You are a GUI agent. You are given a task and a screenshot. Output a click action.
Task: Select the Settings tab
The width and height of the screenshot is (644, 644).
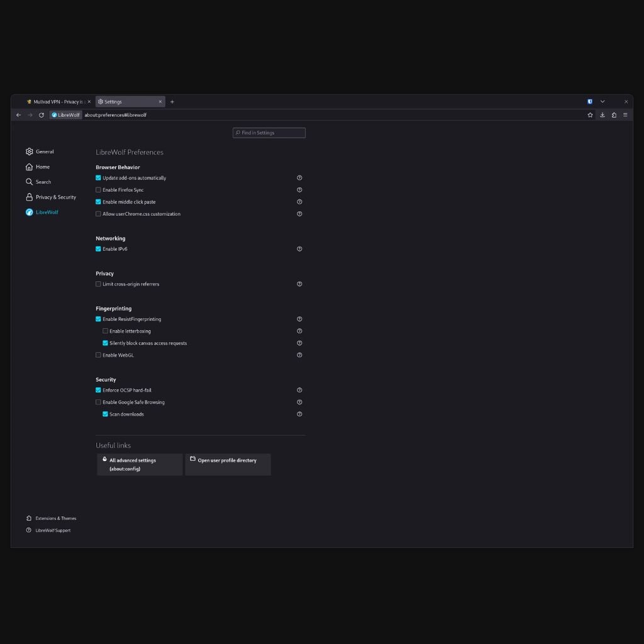(x=130, y=102)
